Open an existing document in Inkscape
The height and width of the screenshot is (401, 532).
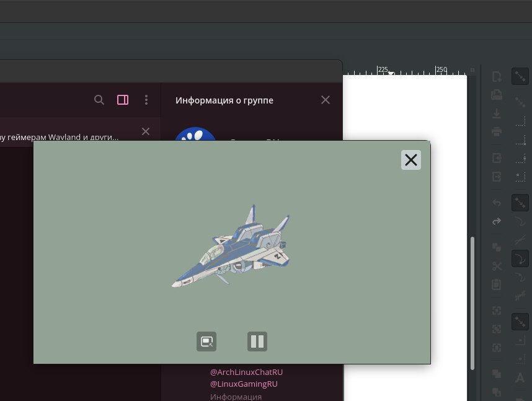click(x=497, y=94)
